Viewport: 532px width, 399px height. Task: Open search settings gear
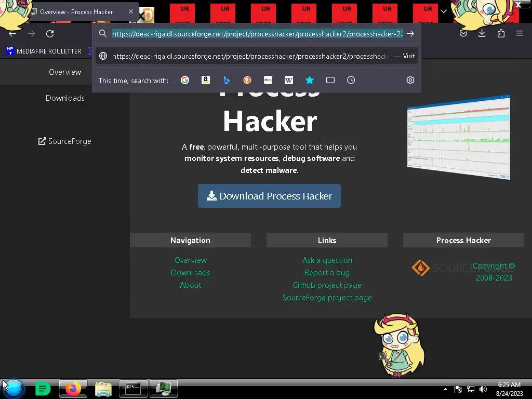click(410, 80)
